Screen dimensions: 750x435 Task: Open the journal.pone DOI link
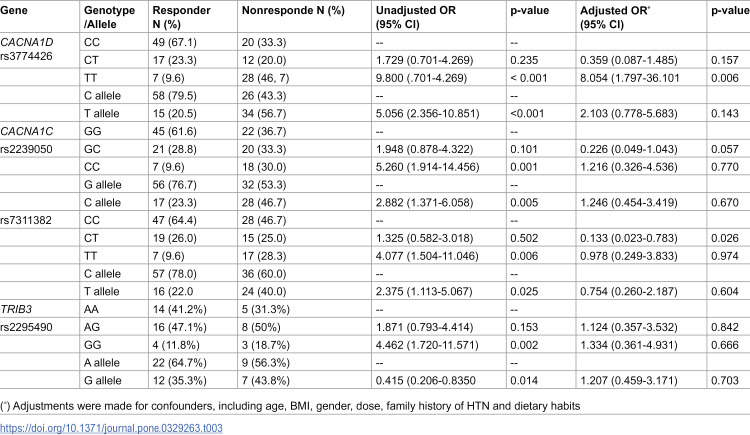[x=111, y=428]
